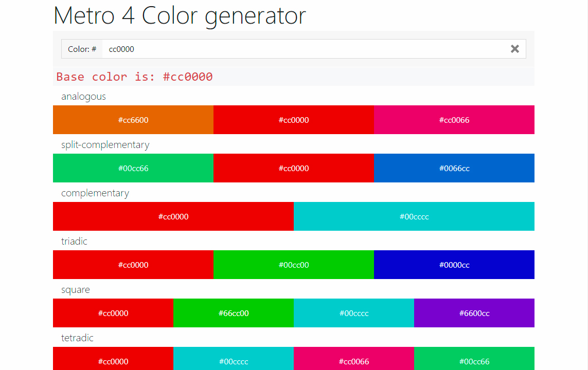Click the 'Color: #' prefix label

(x=82, y=49)
